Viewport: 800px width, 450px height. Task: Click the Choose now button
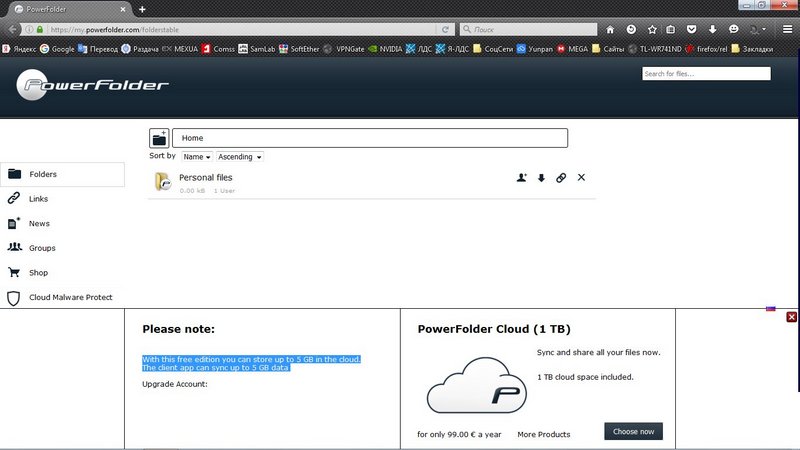coord(633,431)
